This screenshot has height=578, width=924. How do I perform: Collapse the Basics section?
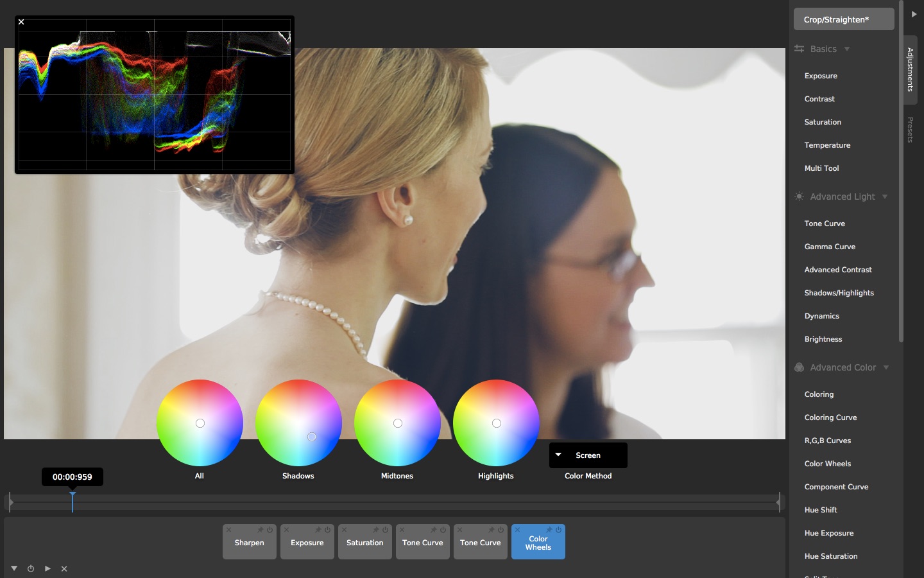[x=847, y=49]
